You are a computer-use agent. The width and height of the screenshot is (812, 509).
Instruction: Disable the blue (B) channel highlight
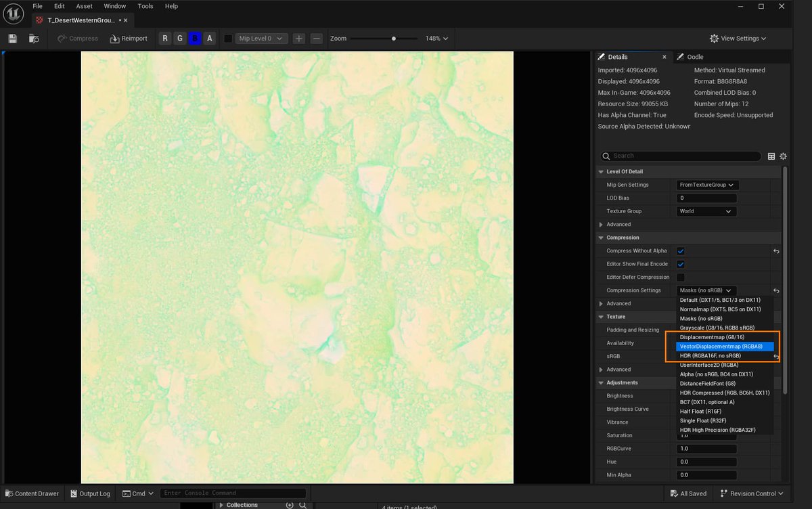[x=194, y=39]
